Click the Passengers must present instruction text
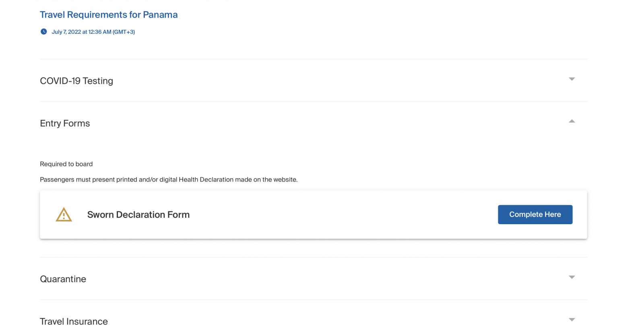Image resolution: width=644 pixels, height=326 pixels. [x=121, y=180]
